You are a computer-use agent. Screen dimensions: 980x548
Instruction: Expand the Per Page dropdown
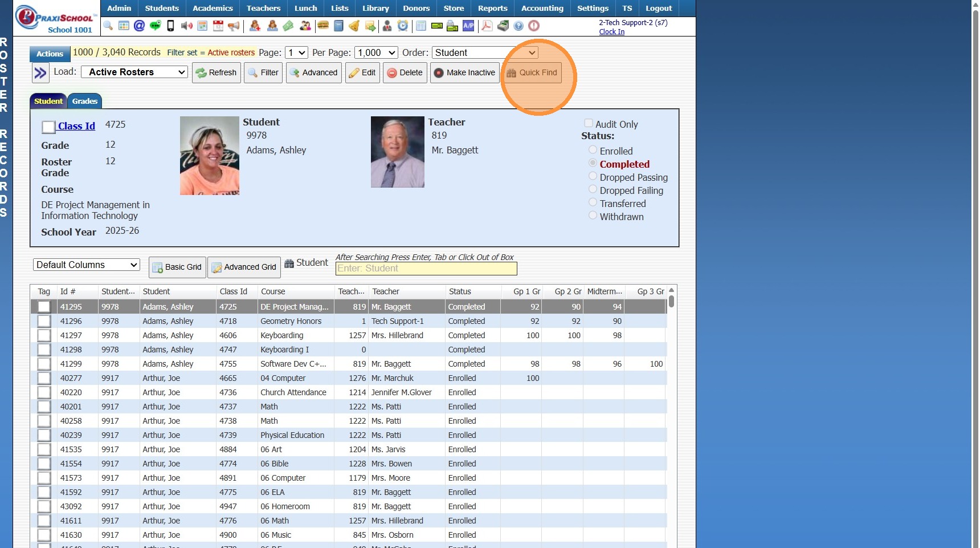[x=376, y=52]
